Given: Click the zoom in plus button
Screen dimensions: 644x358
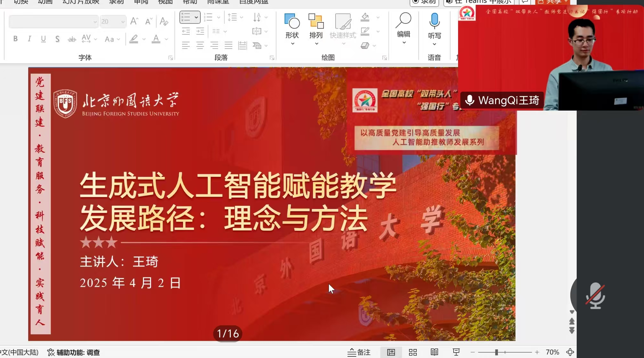Looking at the screenshot, I should pos(537,352).
